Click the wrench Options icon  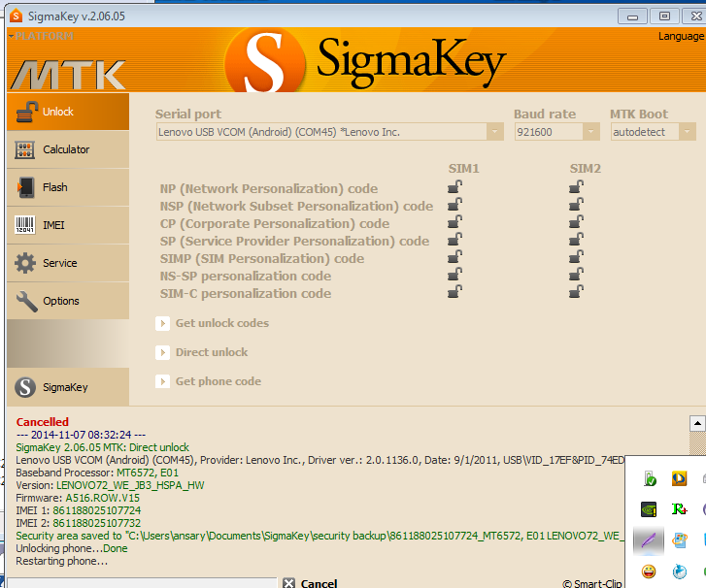(x=26, y=301)
